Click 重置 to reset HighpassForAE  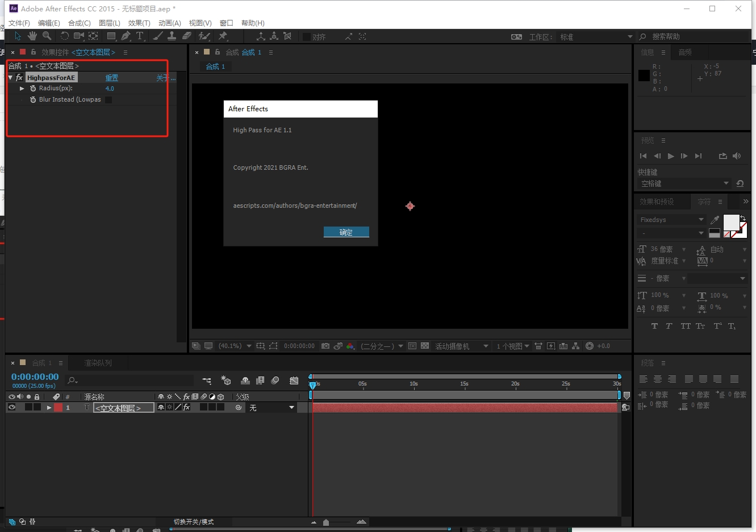coord(112,78)
